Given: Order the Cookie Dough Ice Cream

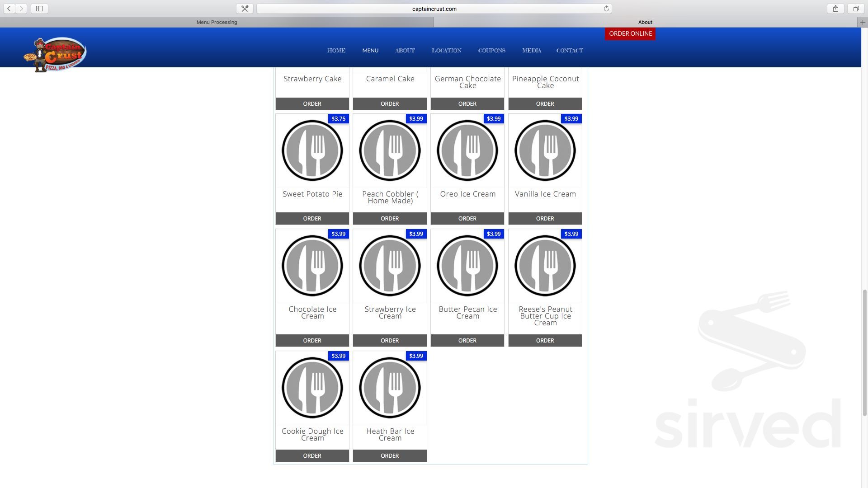Looking at the screenshot, I should [312, 455].
